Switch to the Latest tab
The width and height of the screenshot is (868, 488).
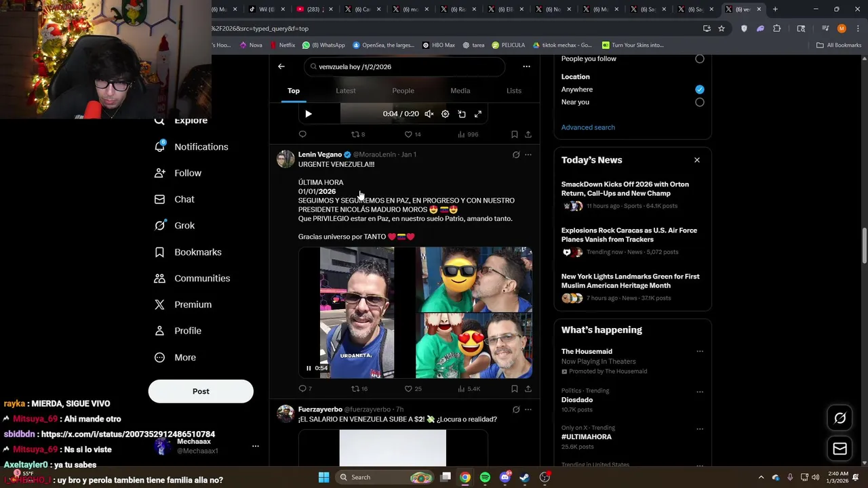tap(345, 91)
